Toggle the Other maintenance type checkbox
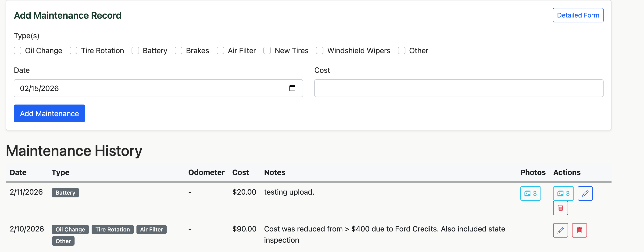The height and width of the screenshot is (252, 644). click(401, 50)
